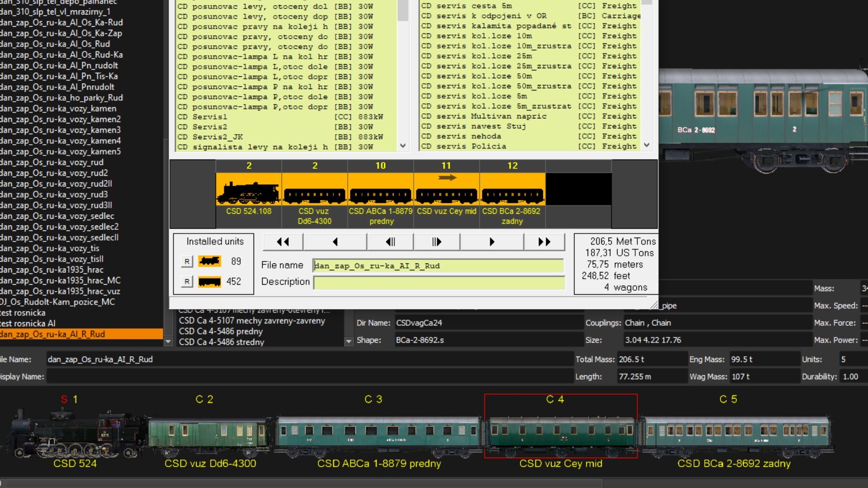868x488 pixels.
Task: Click the step right bar-arrow button
Action: pyautogui.click(x=437, y=242)
